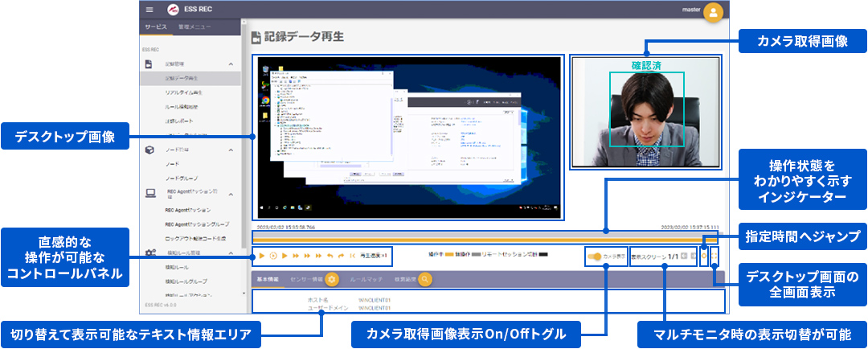Click the ESS REC logo icon

[174, 10]
